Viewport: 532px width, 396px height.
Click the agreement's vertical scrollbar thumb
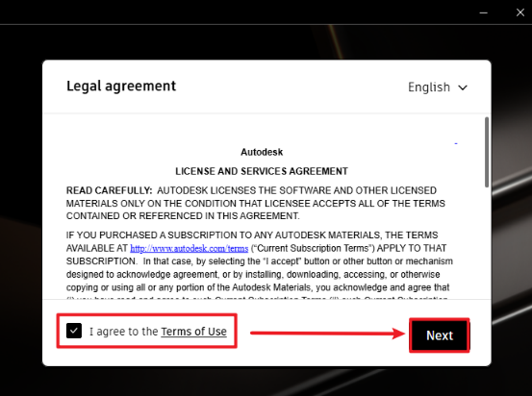coord(487,152)
